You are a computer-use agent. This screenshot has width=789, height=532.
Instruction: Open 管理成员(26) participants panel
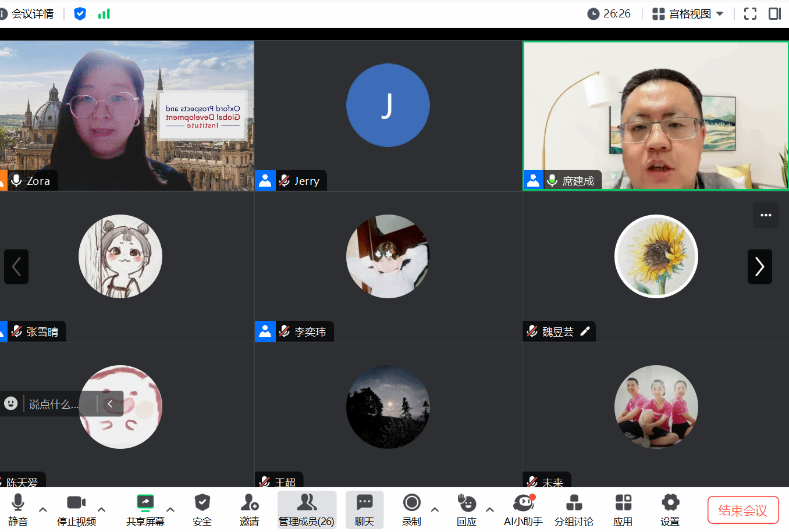coord(307,509)
